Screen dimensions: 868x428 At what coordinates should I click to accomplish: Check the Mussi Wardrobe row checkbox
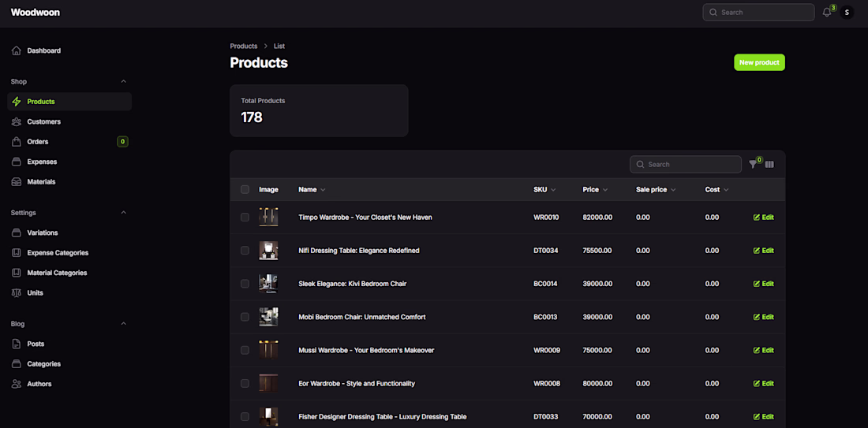pyautogui.click(x=245, y=350)
